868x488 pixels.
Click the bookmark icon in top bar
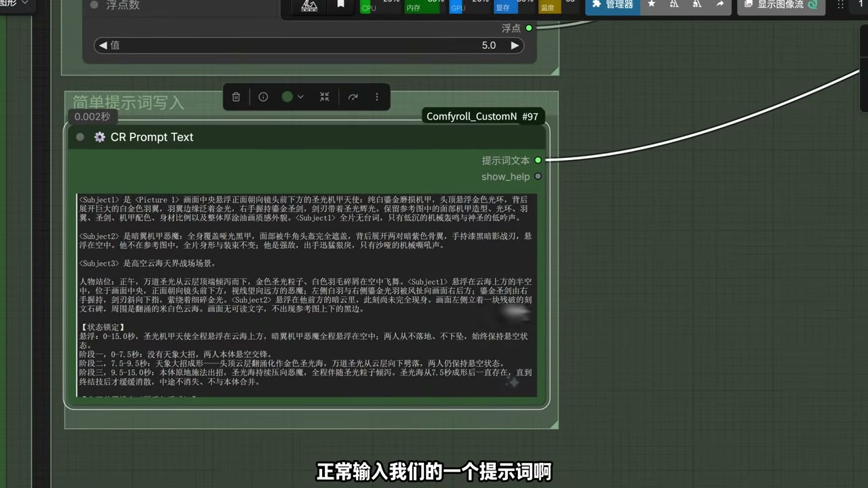point(340,5)
